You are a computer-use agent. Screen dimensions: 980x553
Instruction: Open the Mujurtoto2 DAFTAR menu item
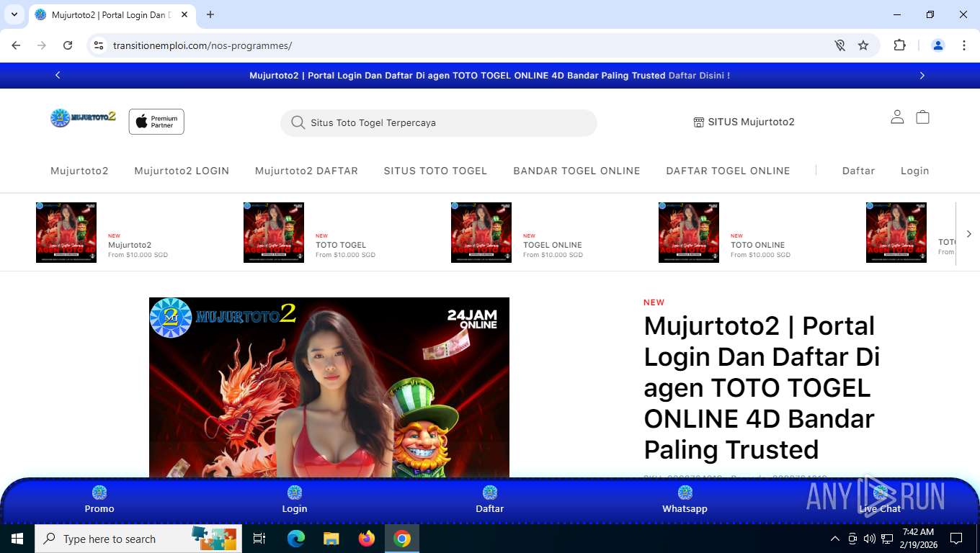(x=306, y=171)
